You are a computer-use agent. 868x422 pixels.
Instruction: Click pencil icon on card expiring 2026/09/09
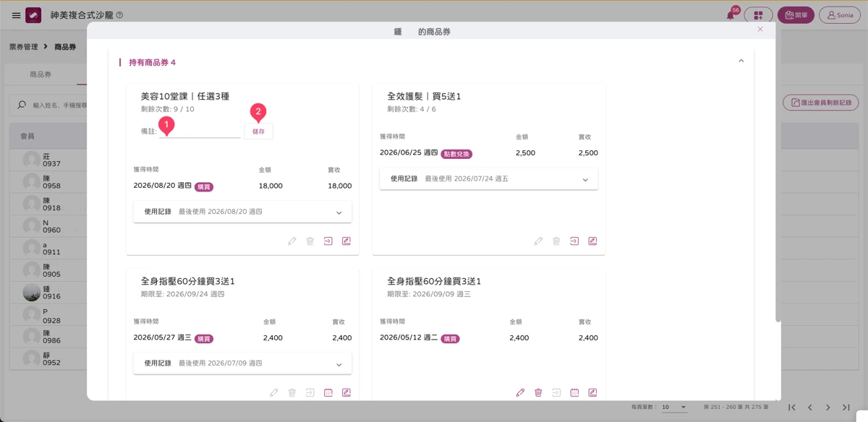520,393
